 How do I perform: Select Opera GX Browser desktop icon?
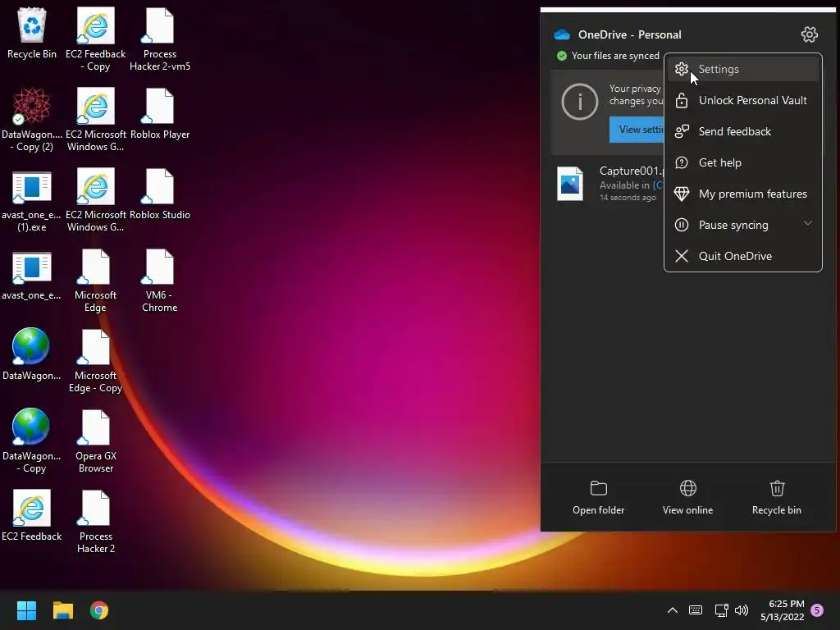[95, 441]
